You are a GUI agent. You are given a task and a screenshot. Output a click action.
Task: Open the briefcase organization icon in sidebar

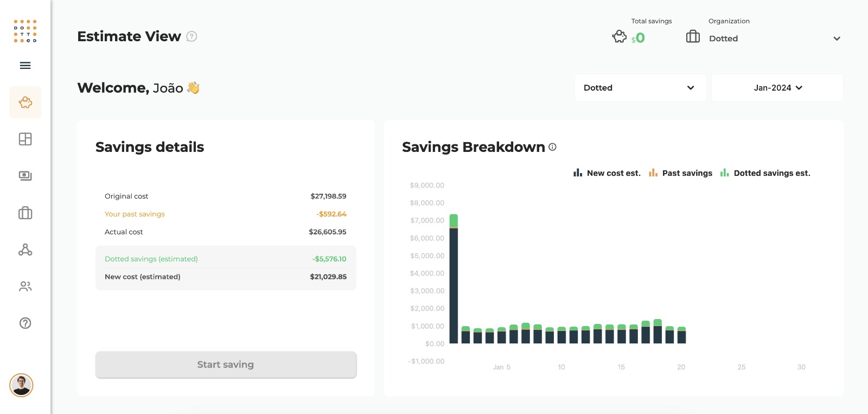point(25,213)
